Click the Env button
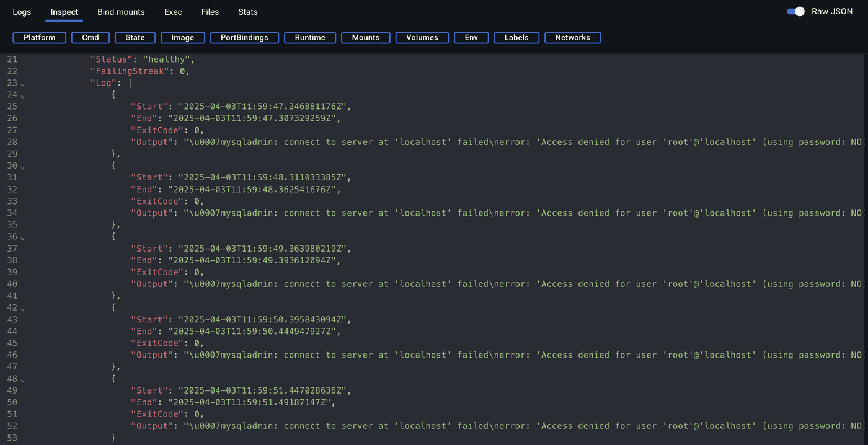Screen dimensions: 868x445 pos(471,38)
